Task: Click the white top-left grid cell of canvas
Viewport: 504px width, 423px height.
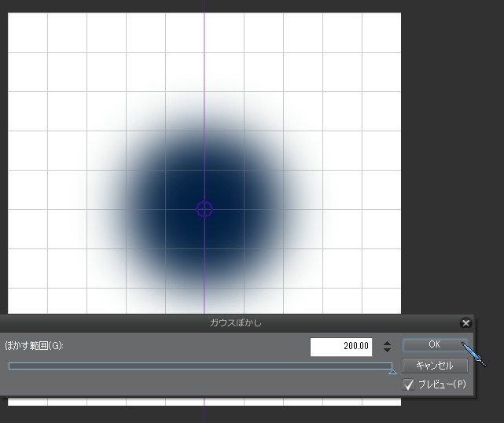Action: 28,31
